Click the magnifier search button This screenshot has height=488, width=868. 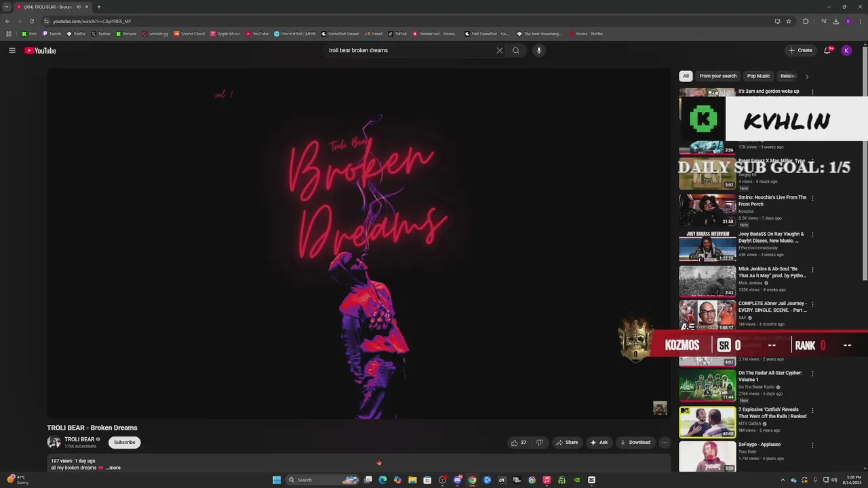tap(516, 50)
